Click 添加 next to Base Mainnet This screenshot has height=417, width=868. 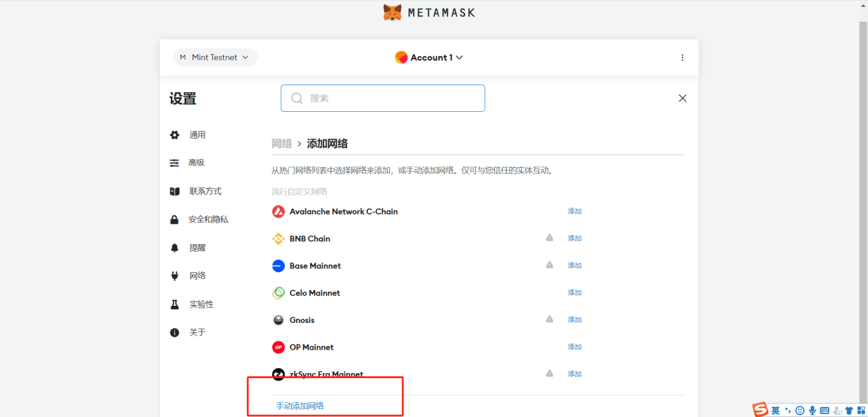(574, 265)
